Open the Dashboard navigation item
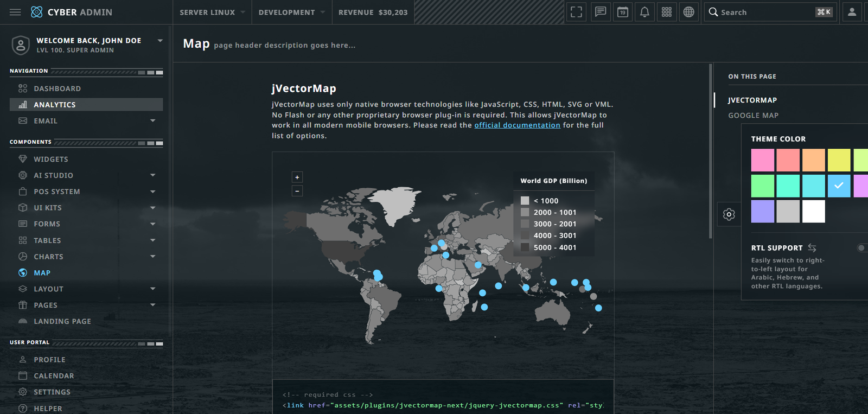This screenshot has height=414, width=868. (x=57, y=88)
